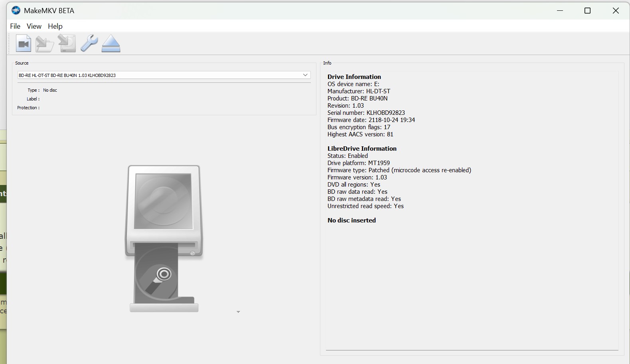Maximize the MakeMKV window
Image resolution: width=630 pixels, height=364 pixels.
[587, 11]
